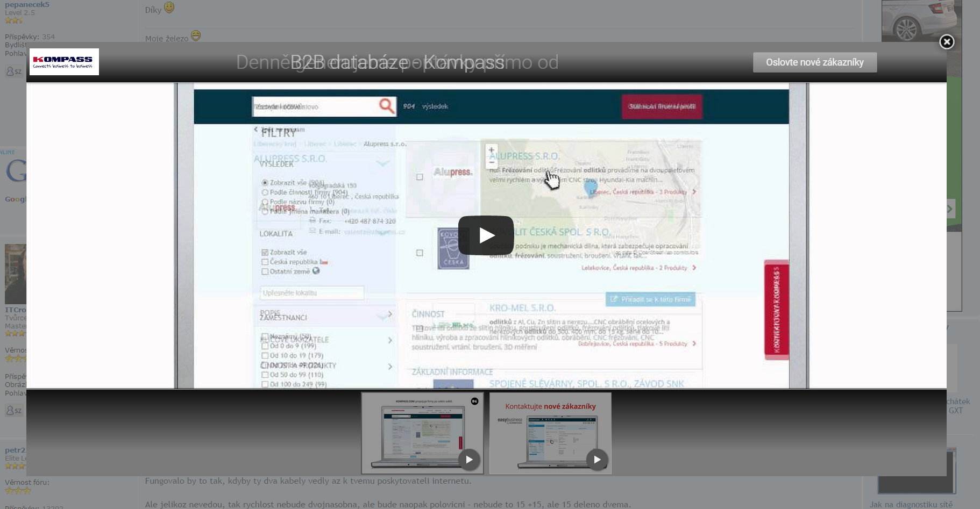Screen dimensions: 980x509
Task: Open the Dobřejovice, Česká republika - 5 Produkty link
Action: pyautogui.click(x=633, y=343)
